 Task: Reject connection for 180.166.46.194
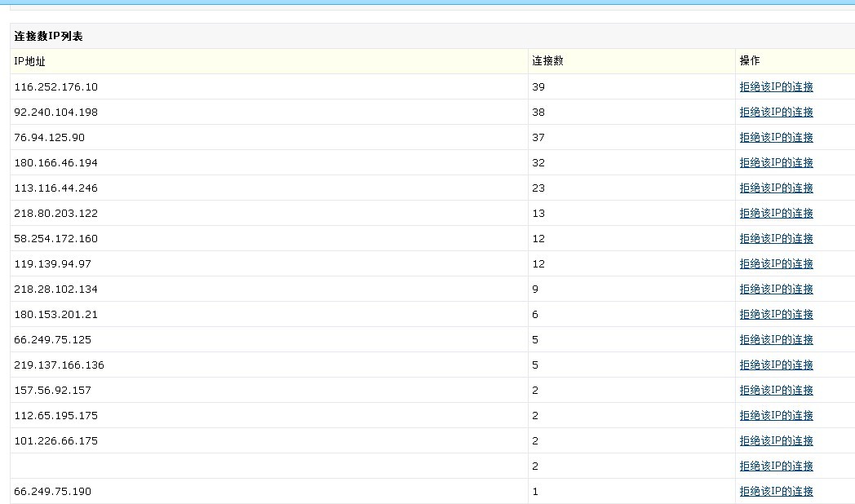pos(776,163)
